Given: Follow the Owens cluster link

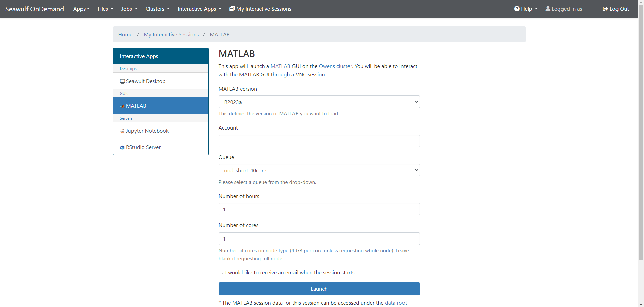Looking at the screenshot, I should 335,66.
